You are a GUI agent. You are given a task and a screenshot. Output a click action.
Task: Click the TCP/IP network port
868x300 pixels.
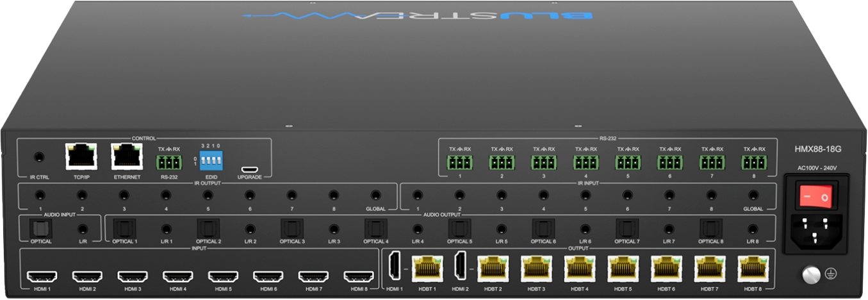click(80, 156)
